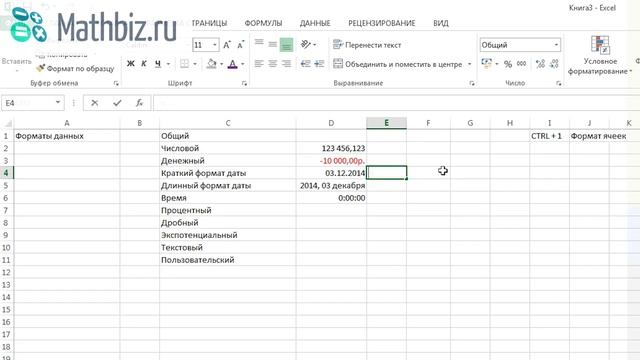640x360 pixels.
Task: Open the Number (Число) dialog launcher
Action: tap(558, 83)
